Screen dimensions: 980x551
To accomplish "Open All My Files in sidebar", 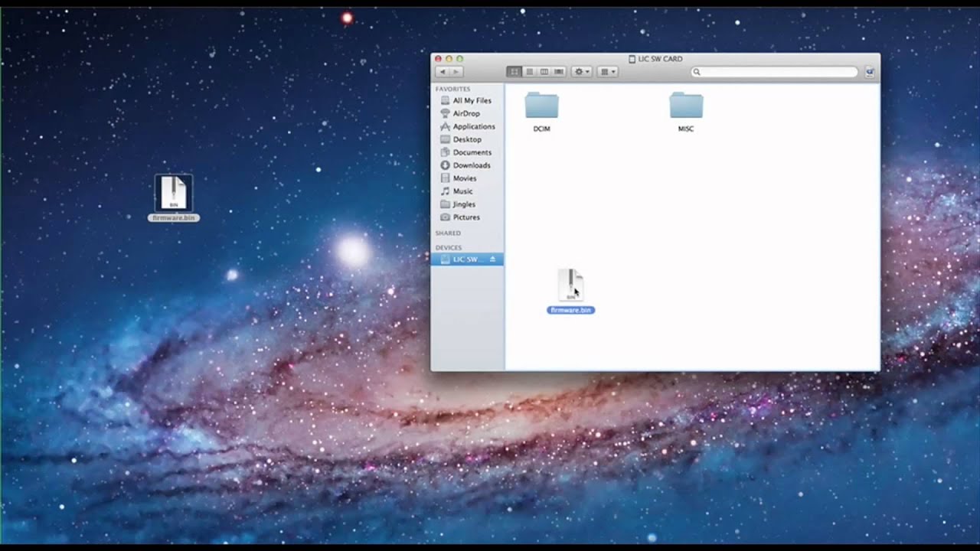I will click(x=466, y=100).
